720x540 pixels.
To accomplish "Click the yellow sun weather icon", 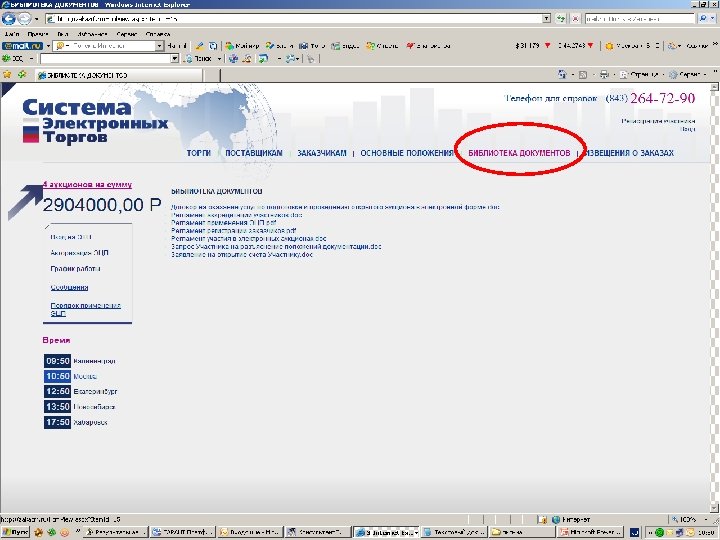I will click(x=609, y=46).
